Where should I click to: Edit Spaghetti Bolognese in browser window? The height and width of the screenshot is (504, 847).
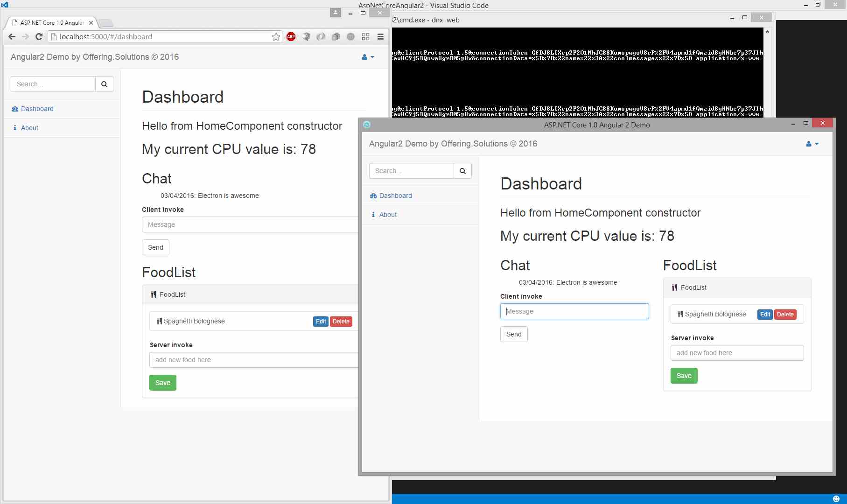click(x=321, y=322)
